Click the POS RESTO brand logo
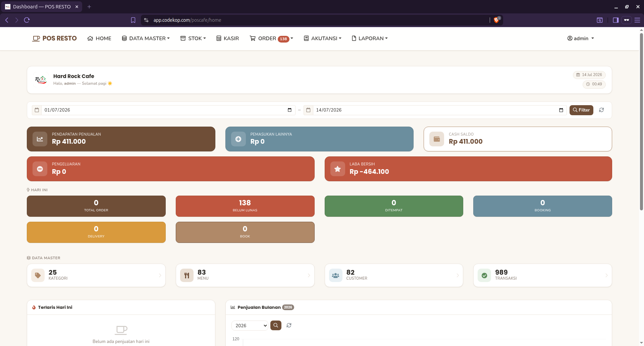644x346 pixels. (x=54, y=39)
